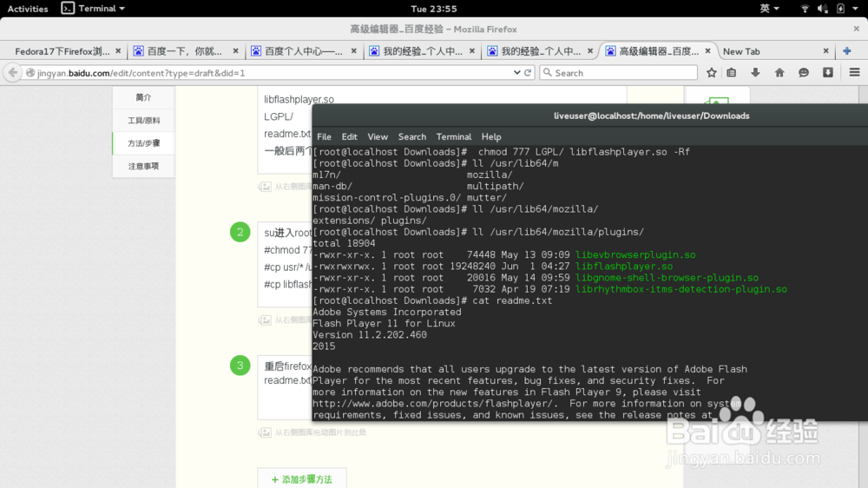This screenshot has height=488, width=868.
Task: Close the 百度一下 tab
Action: tap(235, 51)
